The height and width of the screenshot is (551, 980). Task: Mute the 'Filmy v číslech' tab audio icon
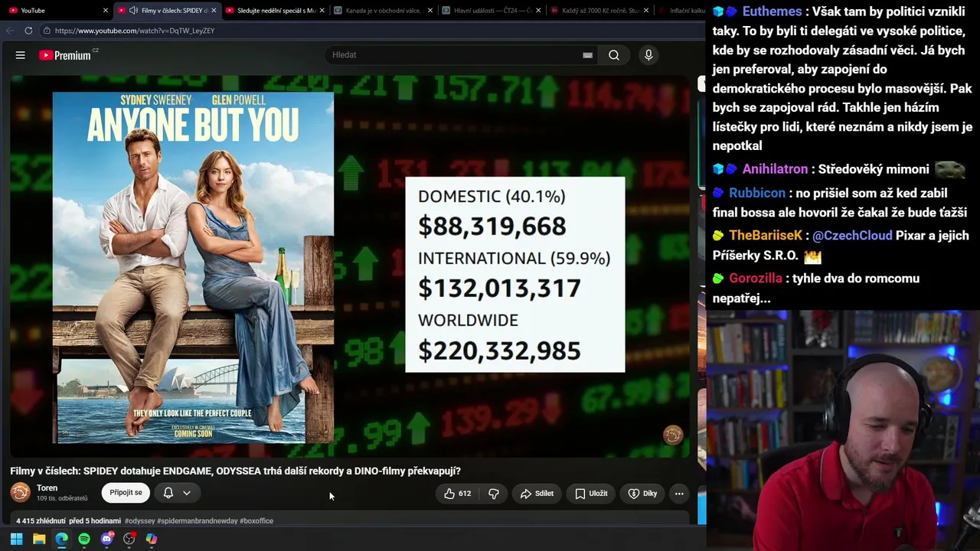click(134, 11)
